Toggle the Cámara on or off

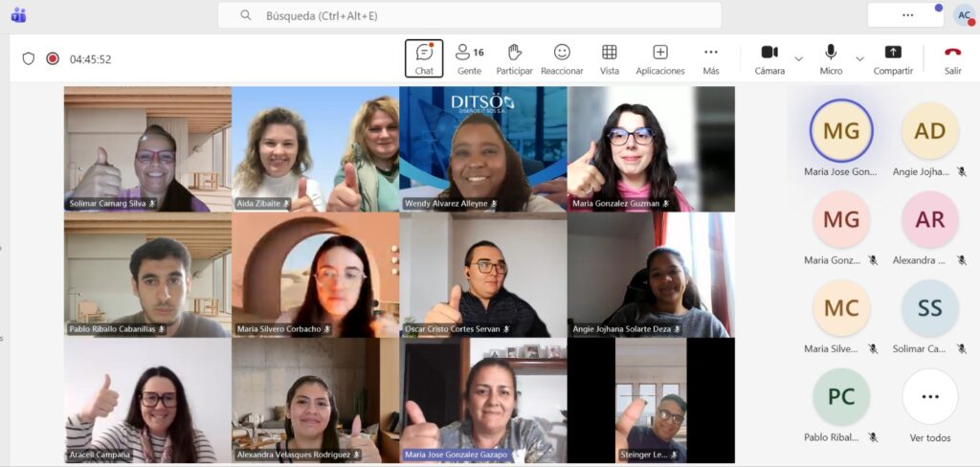(769, 58)
